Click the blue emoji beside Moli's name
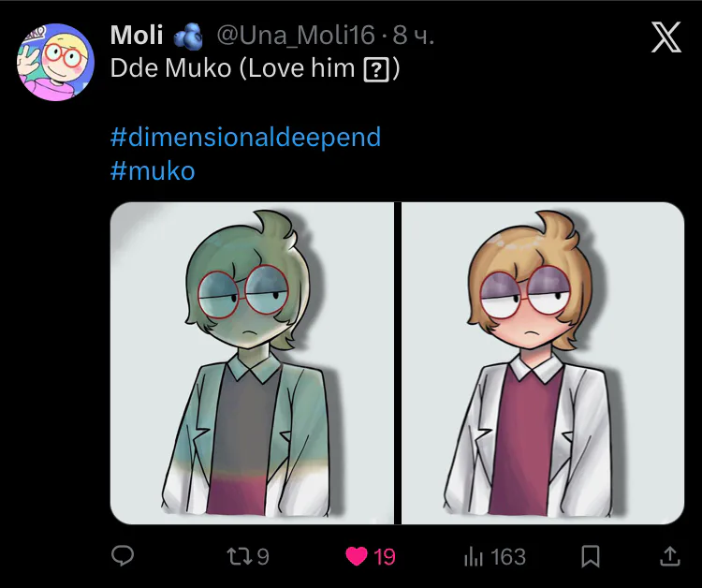 (188, 37)
